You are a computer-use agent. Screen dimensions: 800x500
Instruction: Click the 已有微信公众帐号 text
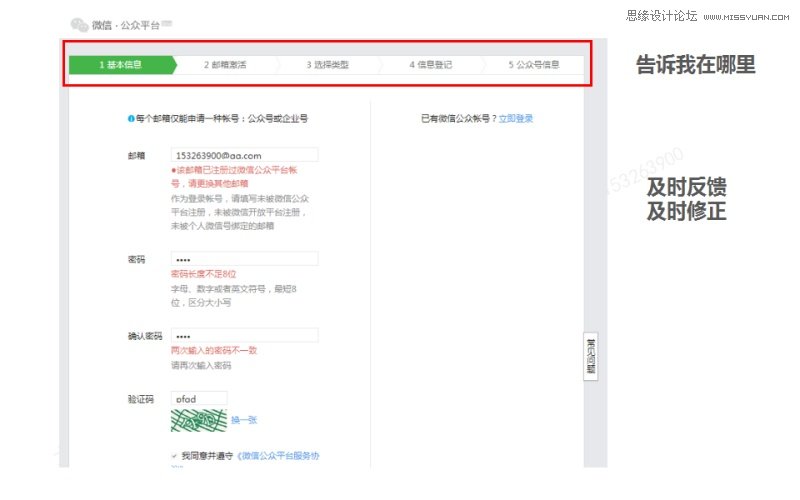tap(458, 118)
